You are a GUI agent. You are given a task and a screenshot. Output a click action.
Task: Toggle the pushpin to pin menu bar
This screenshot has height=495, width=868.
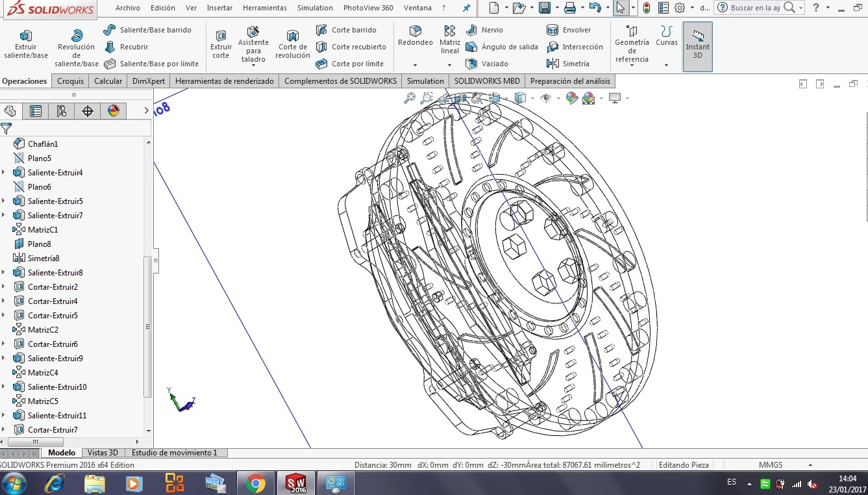tap(466, 8)
